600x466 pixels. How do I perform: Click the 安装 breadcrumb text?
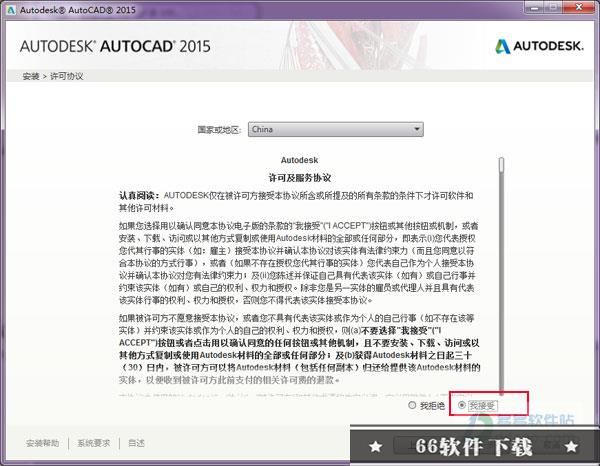[31, 76]
